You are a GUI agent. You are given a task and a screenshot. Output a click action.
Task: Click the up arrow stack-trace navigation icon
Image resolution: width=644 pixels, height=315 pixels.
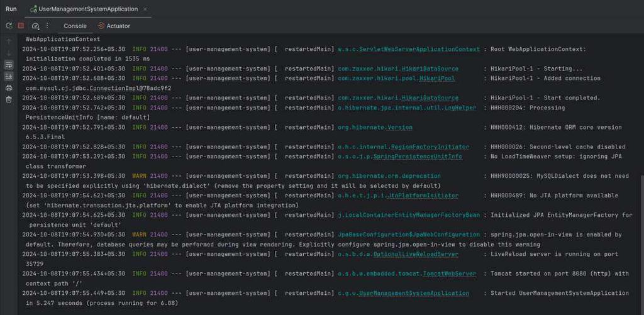point(9,41)
